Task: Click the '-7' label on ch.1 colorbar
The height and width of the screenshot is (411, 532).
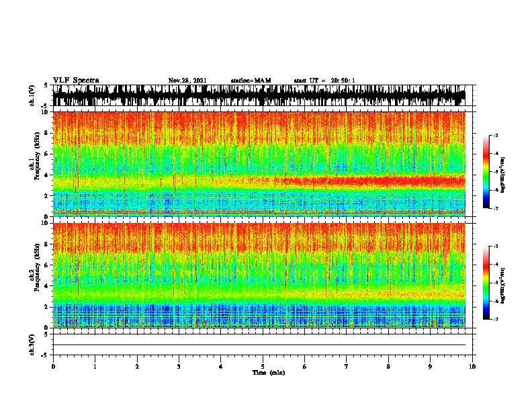Action: pos(496,208)
